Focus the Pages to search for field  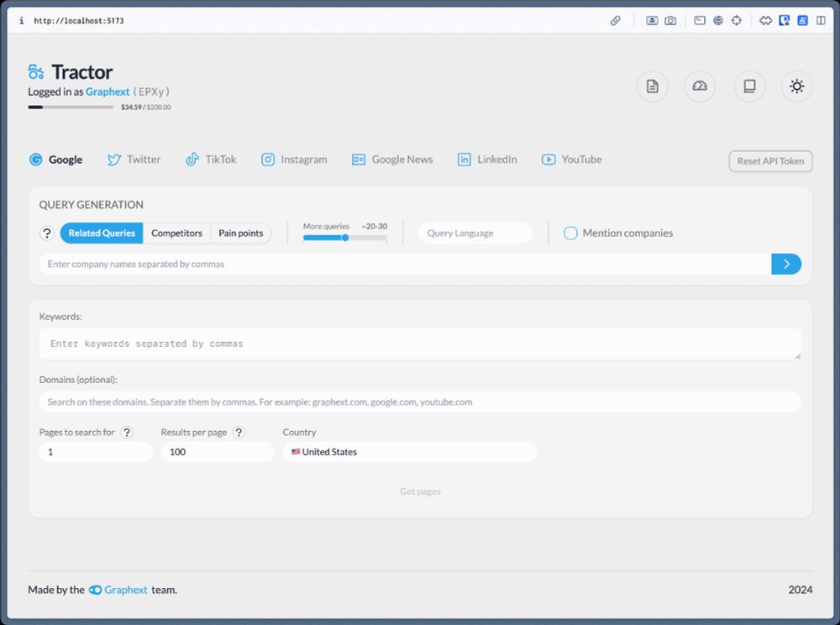tap(96, 452)
